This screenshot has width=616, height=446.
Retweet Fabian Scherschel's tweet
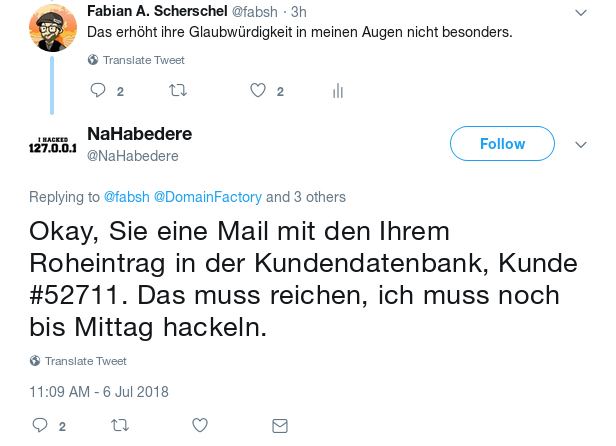[x=178, y=91]
